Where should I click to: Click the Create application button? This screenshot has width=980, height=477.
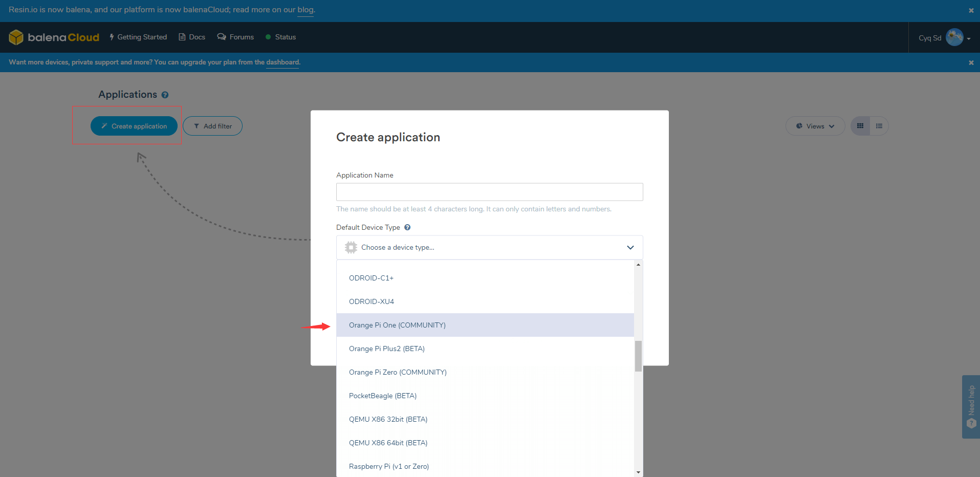pyautogui.click(x=134, y=126)
